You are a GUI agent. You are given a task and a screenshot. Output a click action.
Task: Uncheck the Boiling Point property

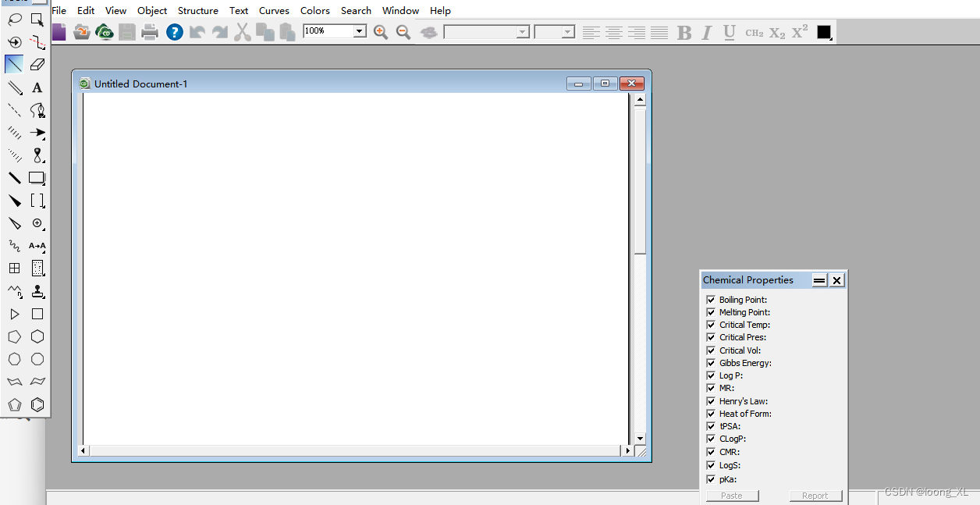(711, 299)
